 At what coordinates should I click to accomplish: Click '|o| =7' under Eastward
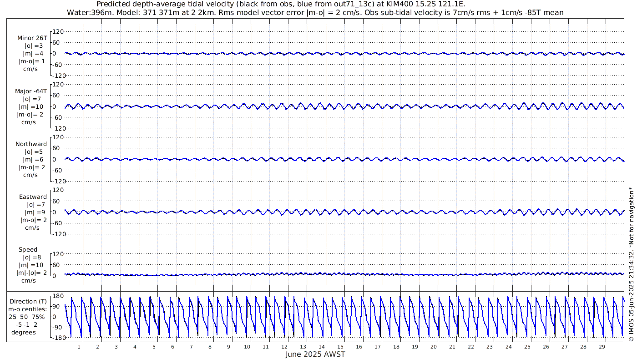[35, 205]
